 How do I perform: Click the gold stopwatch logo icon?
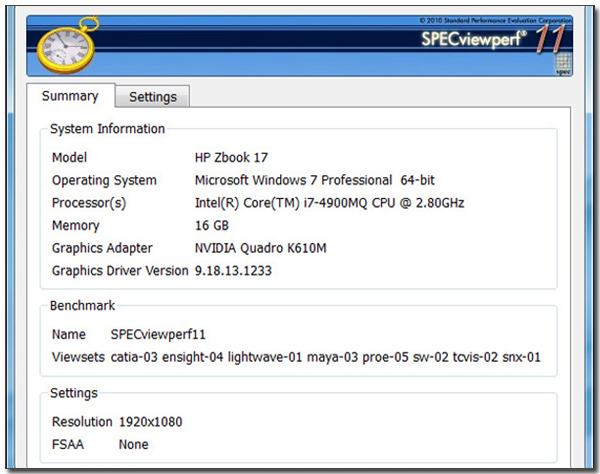pyautogui.click(x=67, y=45)
